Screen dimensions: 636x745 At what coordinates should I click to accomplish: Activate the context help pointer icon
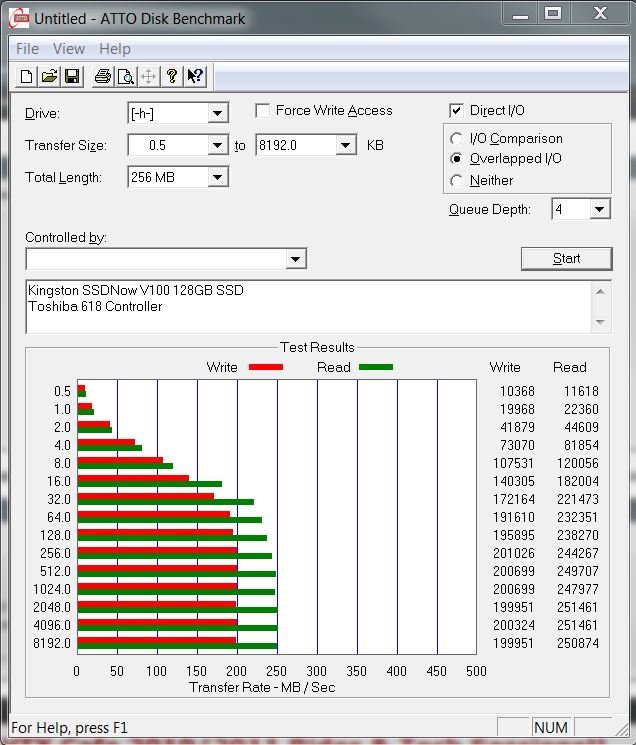pyautogui.click(x=195, y=76)
